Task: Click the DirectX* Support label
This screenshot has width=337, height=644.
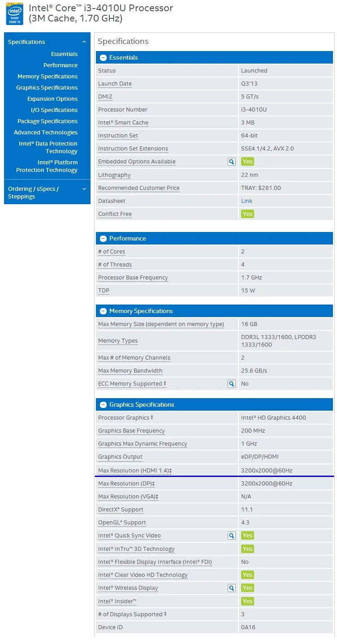Action: 121,510
